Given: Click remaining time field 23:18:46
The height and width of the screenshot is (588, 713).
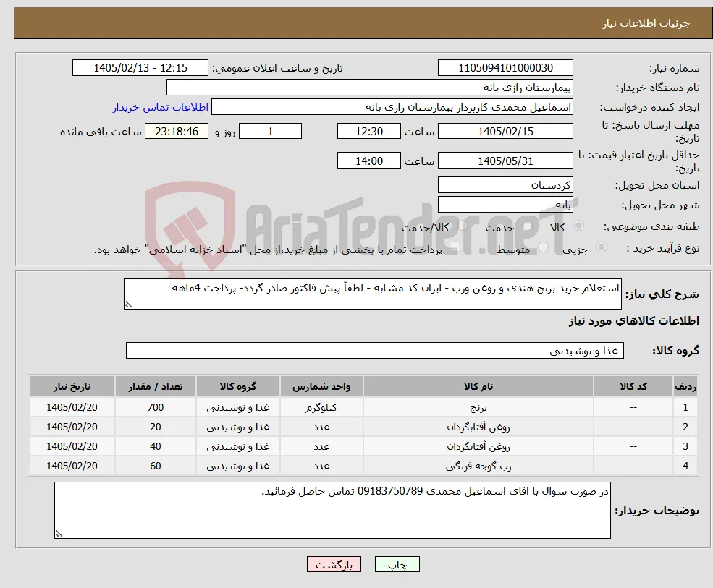Looking at the screenshot, I should coord(177,132).
